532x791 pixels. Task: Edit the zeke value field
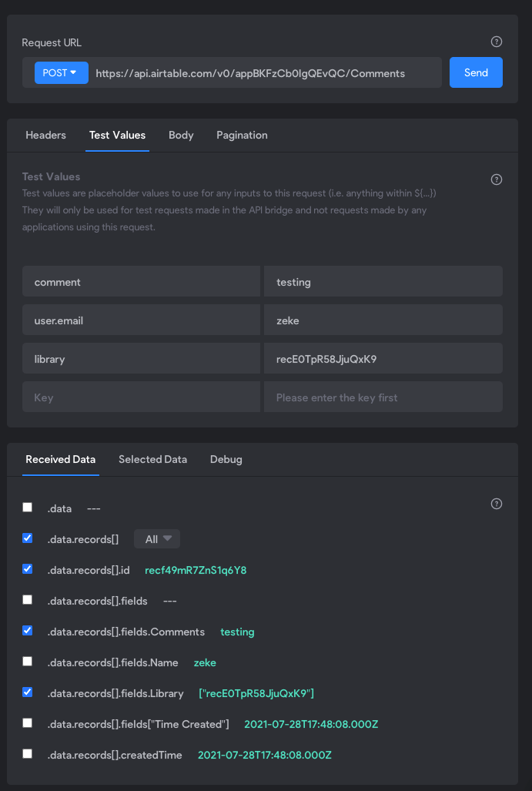coord(383,320)
